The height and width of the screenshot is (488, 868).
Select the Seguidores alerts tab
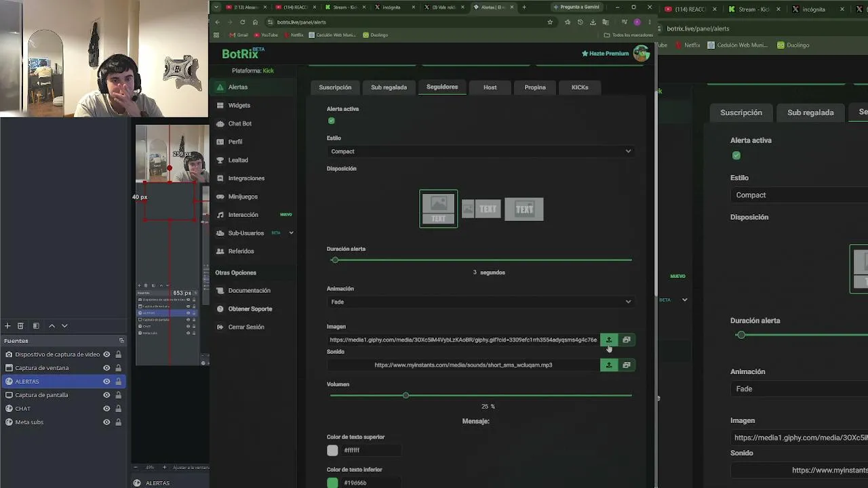[442, 87]
